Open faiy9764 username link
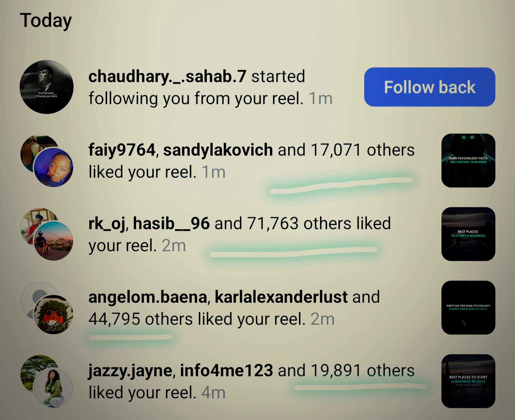The width and height of the screenshot is (515, 420). 122,150
